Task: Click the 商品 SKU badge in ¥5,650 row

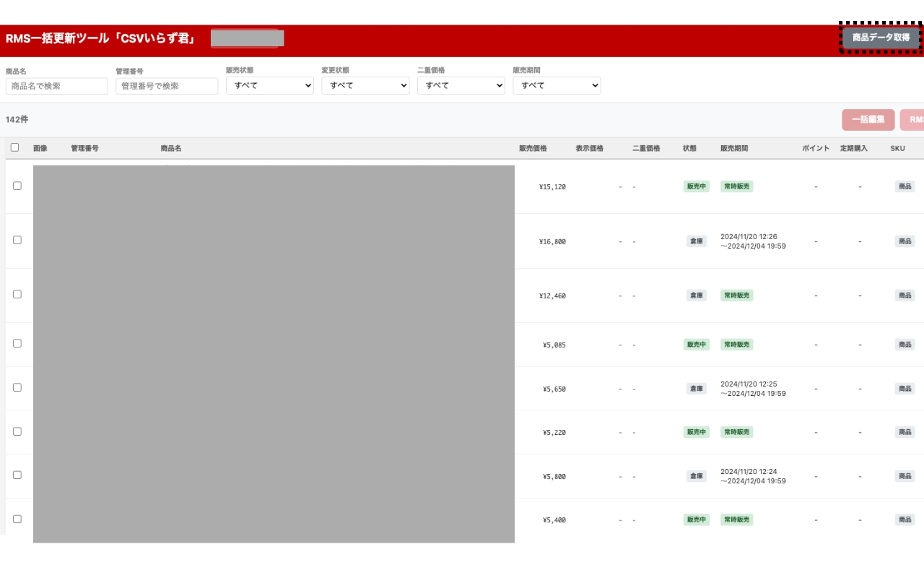Action: (x=905, y=389)
